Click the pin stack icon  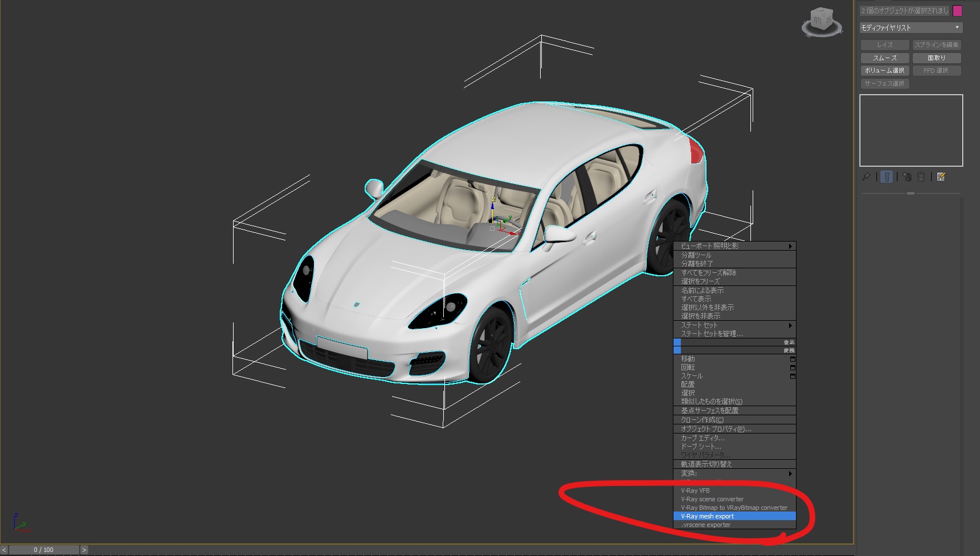tap(866, 177)
